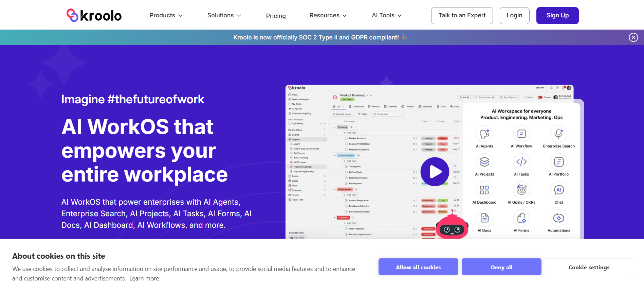Click the Search task field in the preview
Screen dimensions: 644x291
[x=387, y=114]
